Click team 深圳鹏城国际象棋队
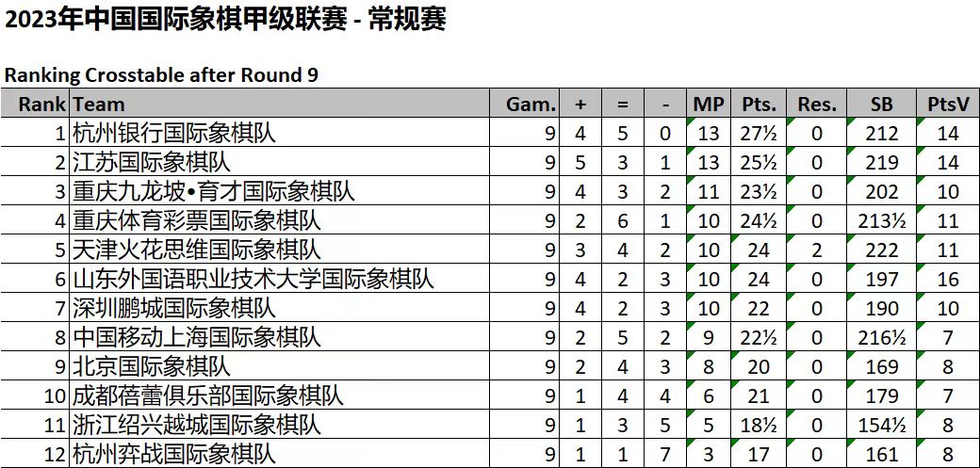The image size is (980, 468). (173, 308)
